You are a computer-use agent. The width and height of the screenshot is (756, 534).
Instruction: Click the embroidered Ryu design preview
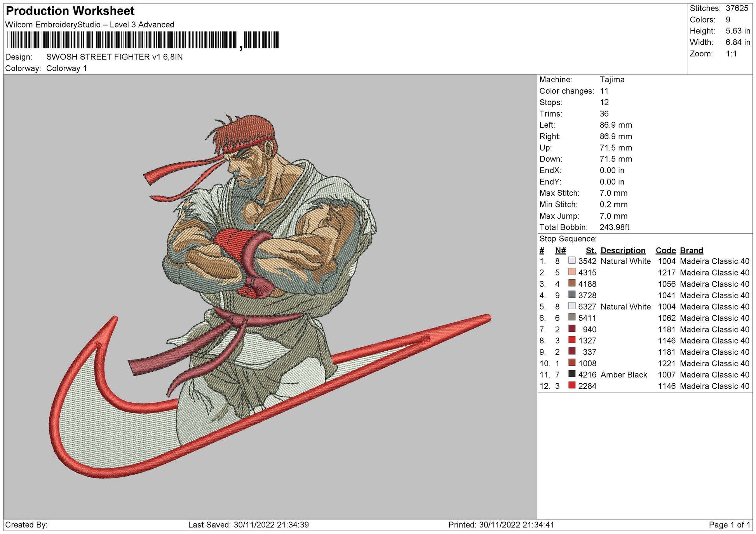click(264, 280)
